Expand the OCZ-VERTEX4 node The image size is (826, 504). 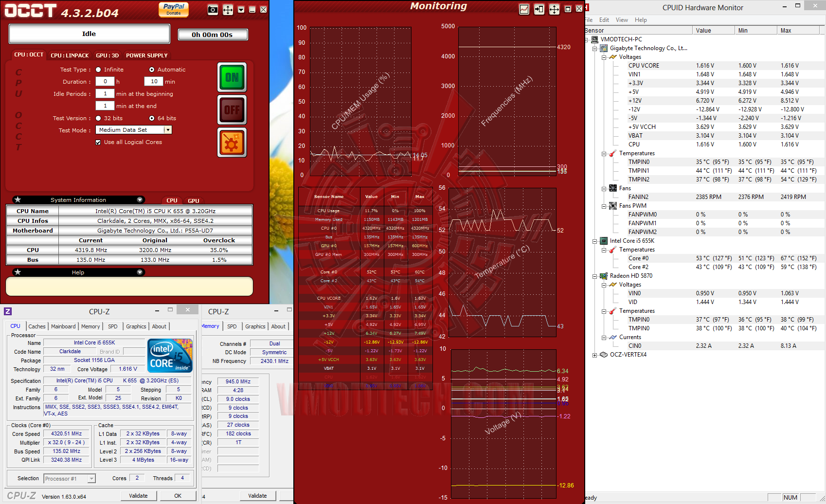coord(594,355)
